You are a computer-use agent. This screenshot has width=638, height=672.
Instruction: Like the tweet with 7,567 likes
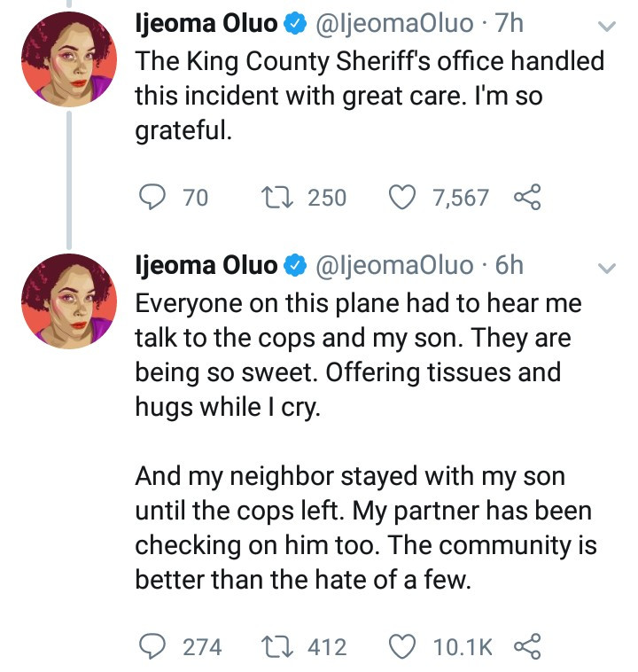(405, 197)
